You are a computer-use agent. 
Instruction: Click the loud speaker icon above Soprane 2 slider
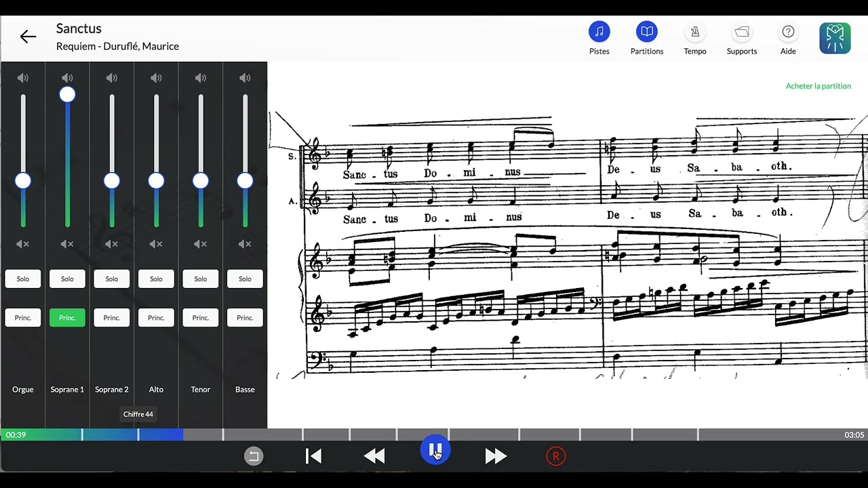[x=112, y=78]
